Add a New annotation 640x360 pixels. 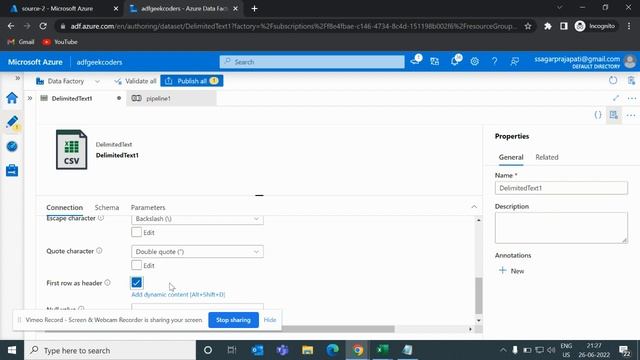pos(511,271)
